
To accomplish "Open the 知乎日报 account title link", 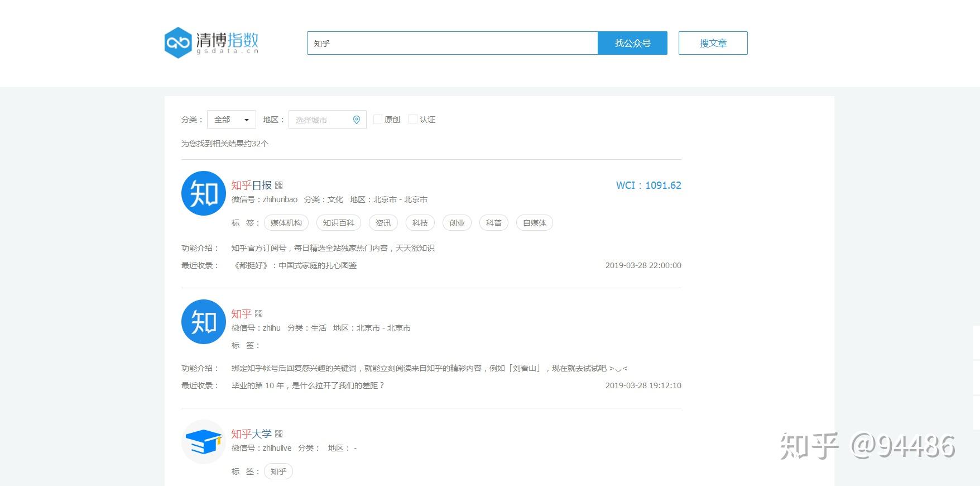I will pyautogui.click(x=252, y=185).
